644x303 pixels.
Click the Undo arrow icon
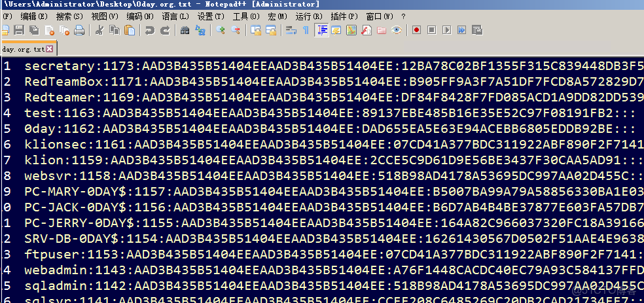pos(150,30)
